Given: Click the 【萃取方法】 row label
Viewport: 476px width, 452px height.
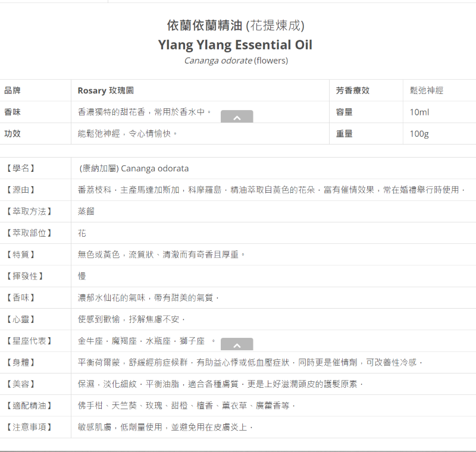Looking at the screenshot, I should pyautogui.click(x=29, y=211).
